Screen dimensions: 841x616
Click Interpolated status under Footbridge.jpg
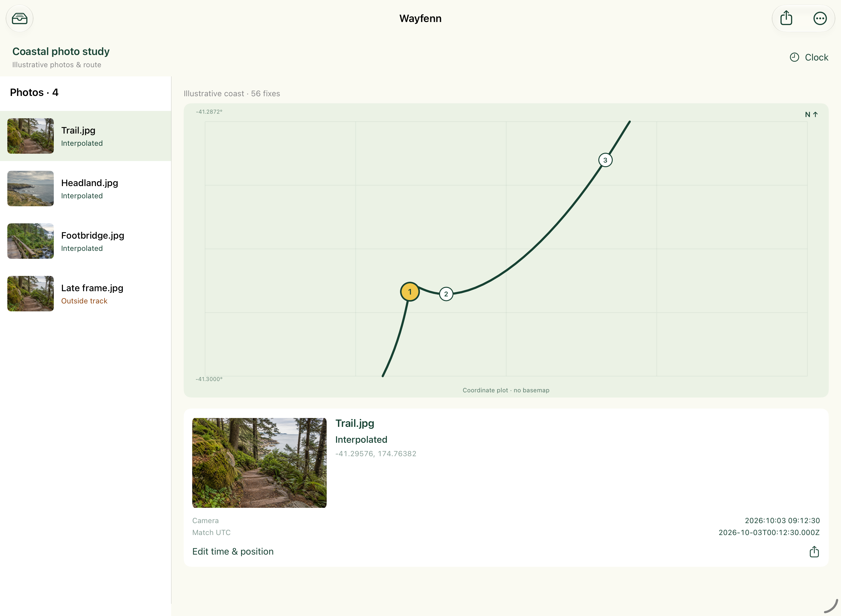[82, 248]
